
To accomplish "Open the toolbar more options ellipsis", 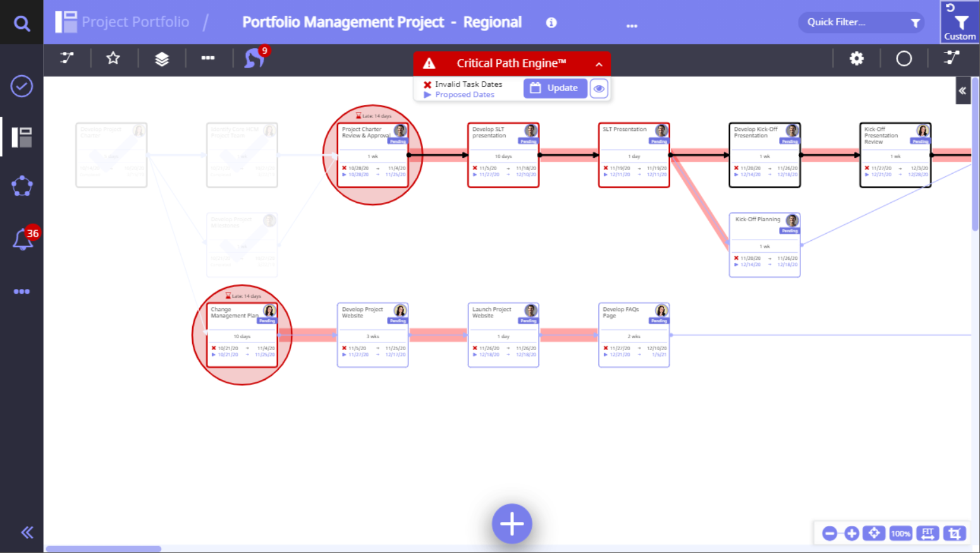I will (208, 58).
